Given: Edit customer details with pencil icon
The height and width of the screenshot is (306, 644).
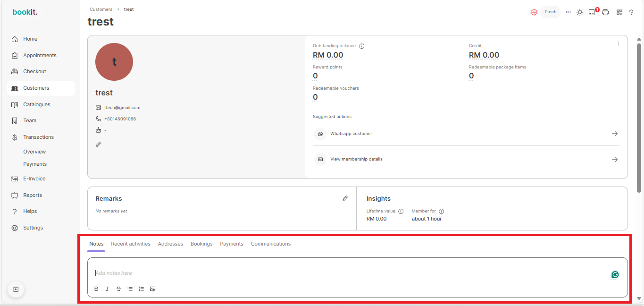Looking at the screenshot, I should click(x=99, y=144).
